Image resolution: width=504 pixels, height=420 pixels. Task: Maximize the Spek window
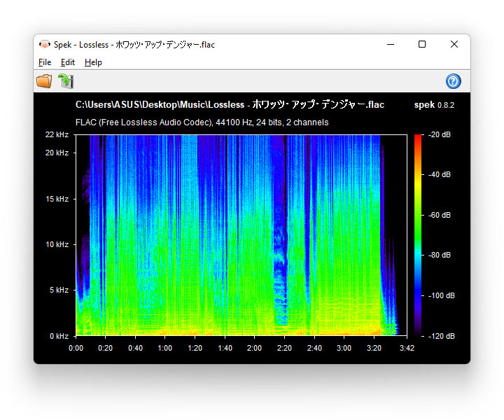[422, 44]
